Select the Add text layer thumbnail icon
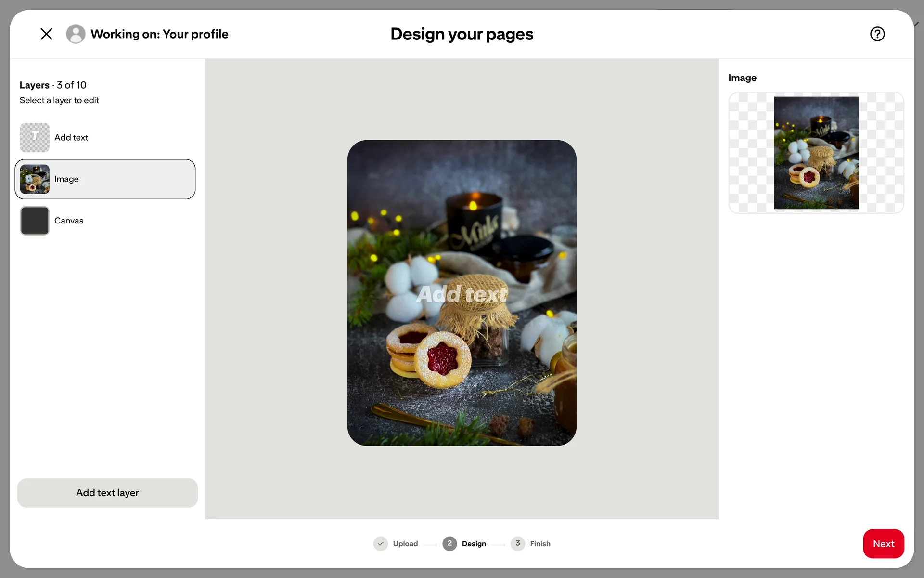Screen dimensions: 924x578 click(x=35, y=137)
